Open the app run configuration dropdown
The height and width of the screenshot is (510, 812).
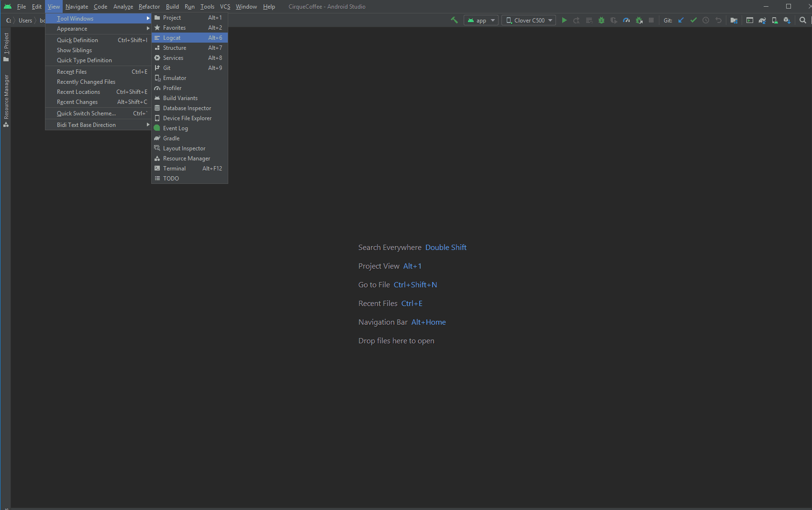pos(481,20)
